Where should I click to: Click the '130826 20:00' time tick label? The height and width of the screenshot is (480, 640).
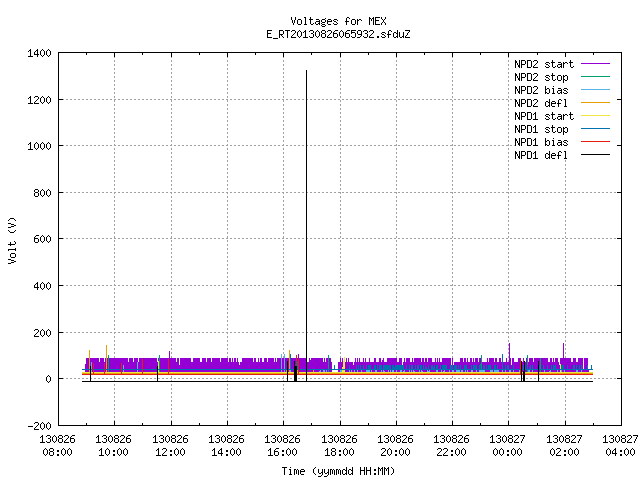click(x=395, y=446)
